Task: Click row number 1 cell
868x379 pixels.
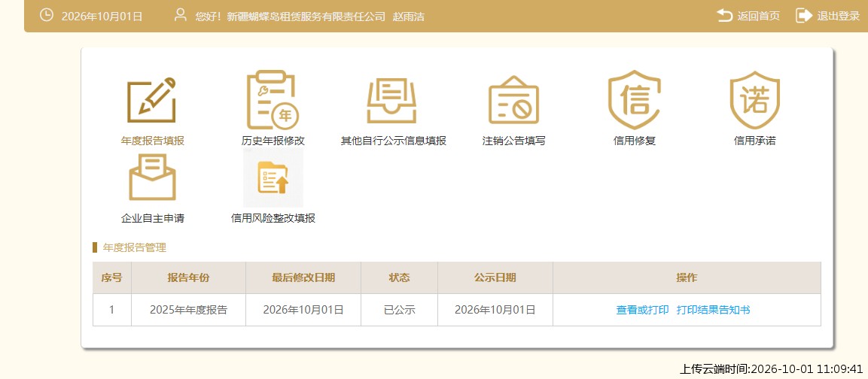Action: (112, 310)
